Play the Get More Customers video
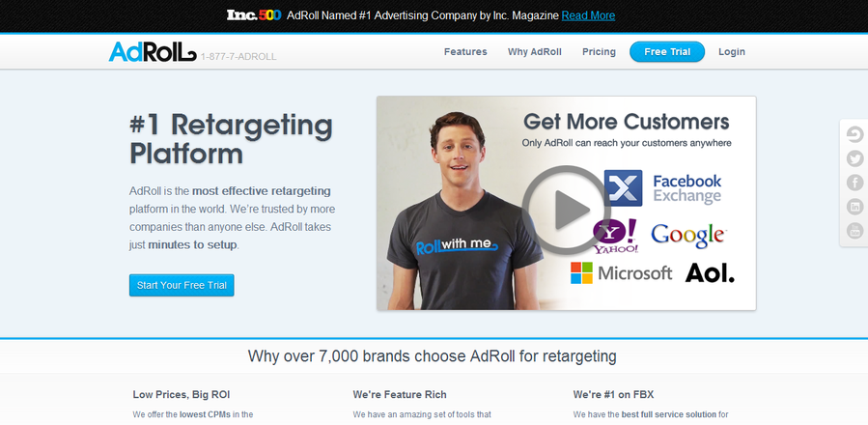The height and width of the screenshot is (425, 868). pyautogui.click(x=567, y=210)
